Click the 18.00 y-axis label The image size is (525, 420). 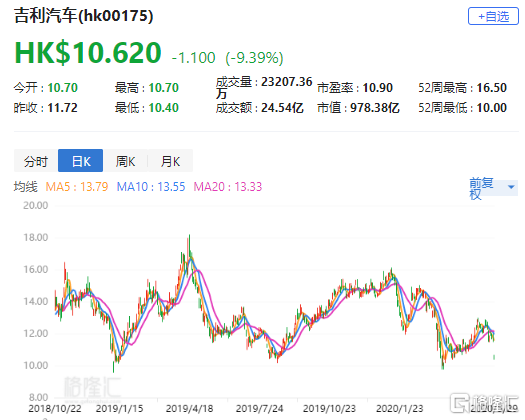[35, 237]
